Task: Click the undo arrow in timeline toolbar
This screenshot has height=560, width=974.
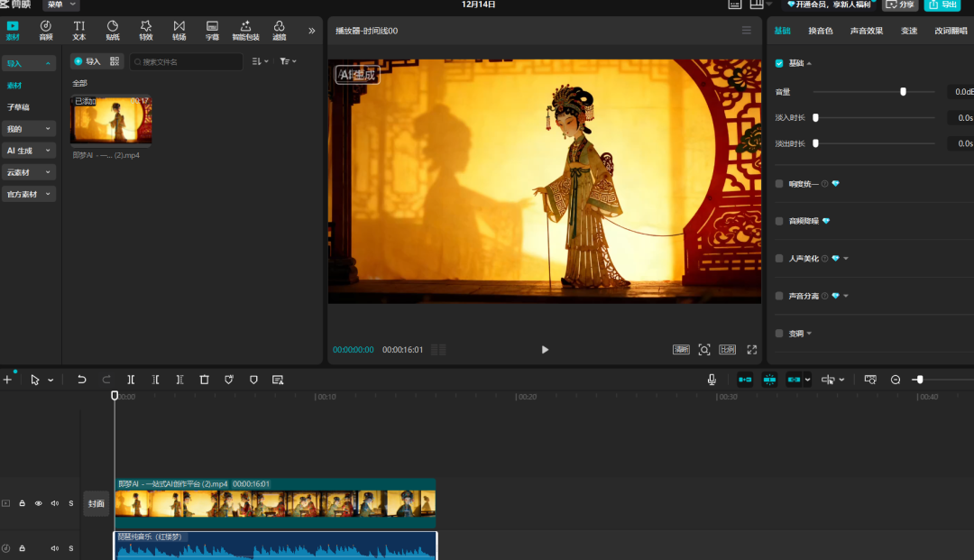Action: (82, 380)
